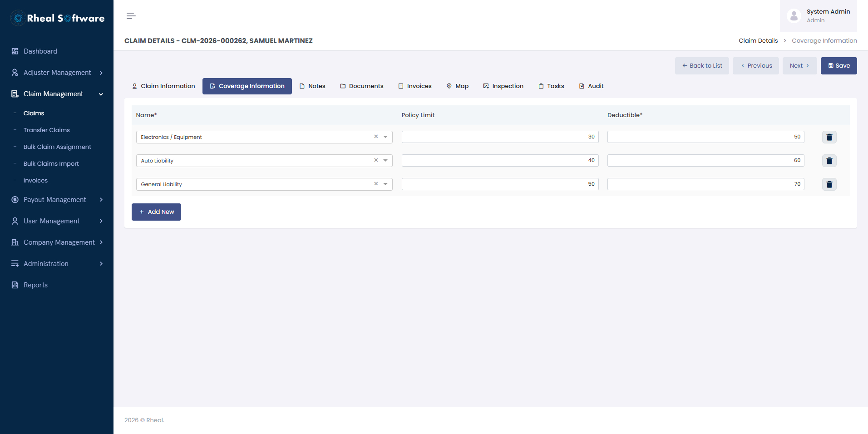Delete the Electronics / Equipment coverage row
The width and height of the screenshot is (868, 434).
click(829, 137)
